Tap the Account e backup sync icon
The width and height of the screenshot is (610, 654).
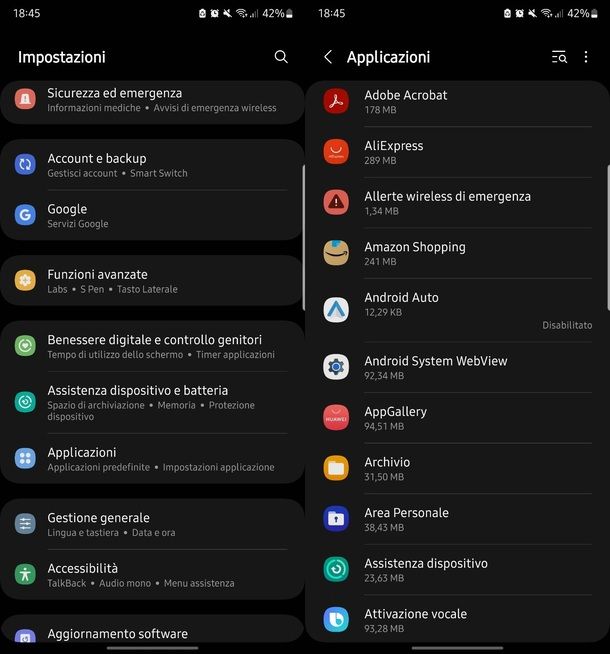[x=25, y=164]
